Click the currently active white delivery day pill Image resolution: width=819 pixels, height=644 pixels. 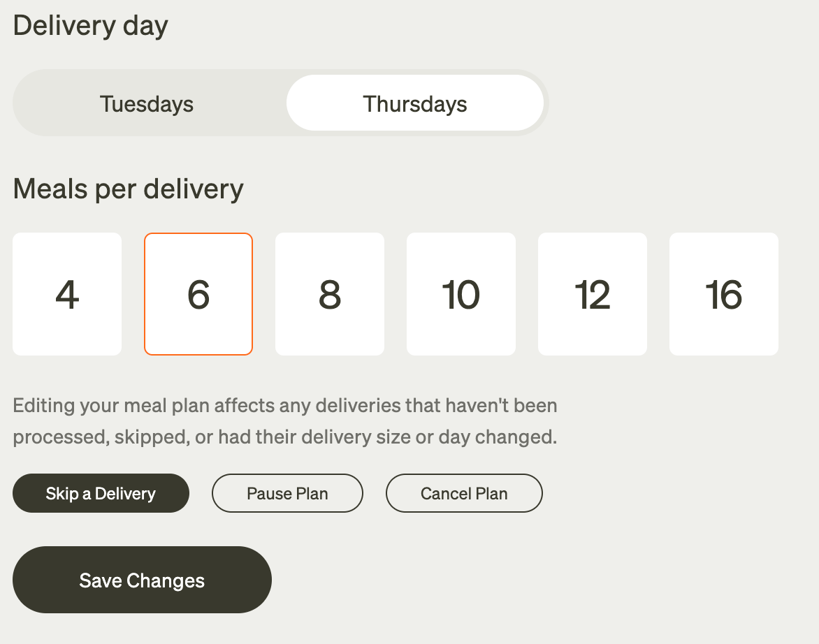(x=415, y=104)
